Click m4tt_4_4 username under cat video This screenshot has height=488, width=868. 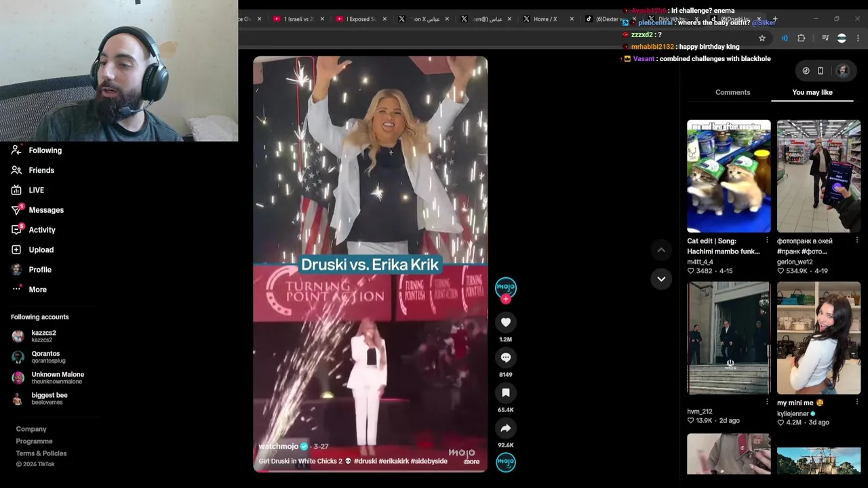coord(701,262)
